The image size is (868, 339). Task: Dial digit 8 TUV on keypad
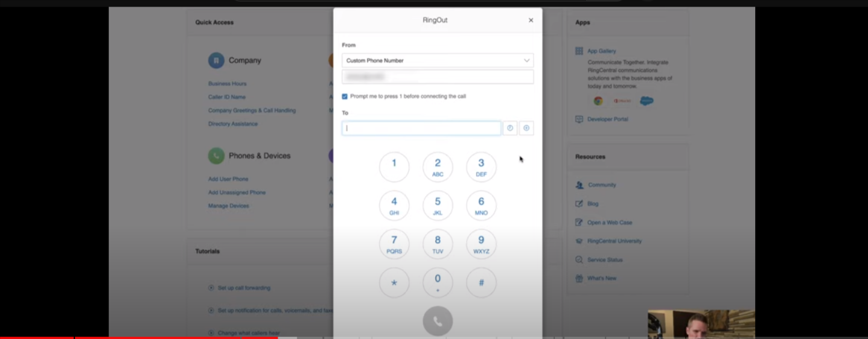coord(438,244)
